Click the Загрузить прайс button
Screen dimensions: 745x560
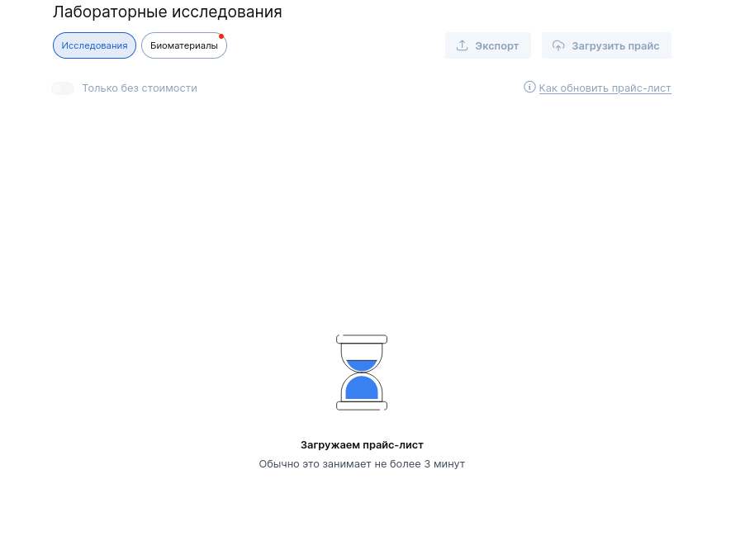tap(606, 45)
